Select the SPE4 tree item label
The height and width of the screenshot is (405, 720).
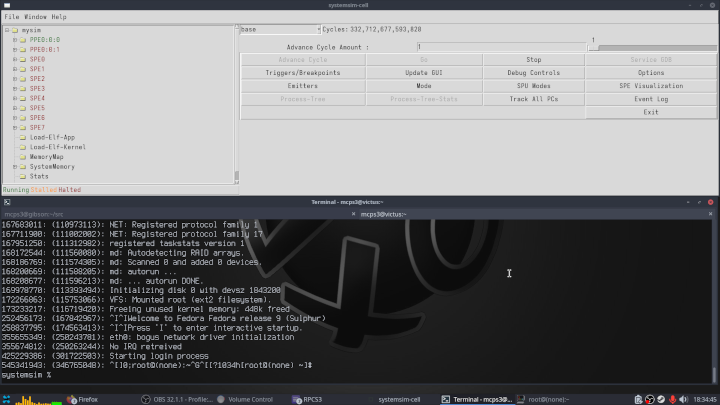tap(37, 98)
